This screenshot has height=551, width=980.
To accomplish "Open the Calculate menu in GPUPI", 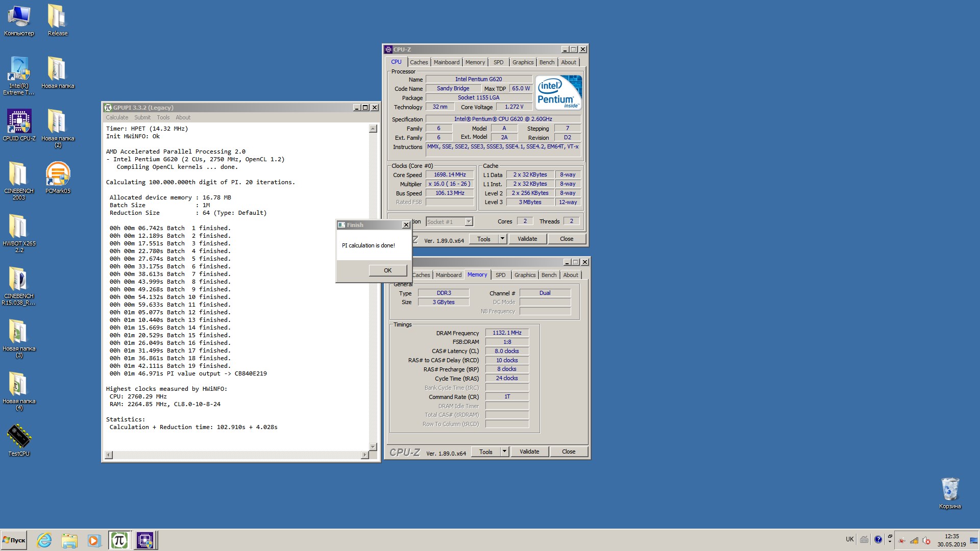I will pyautogui.click(x=117, y=117).
